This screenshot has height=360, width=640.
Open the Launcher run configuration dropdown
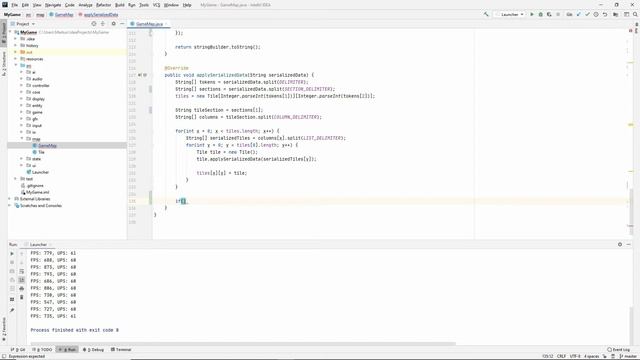pyautogui.click(x=509, y=14)
